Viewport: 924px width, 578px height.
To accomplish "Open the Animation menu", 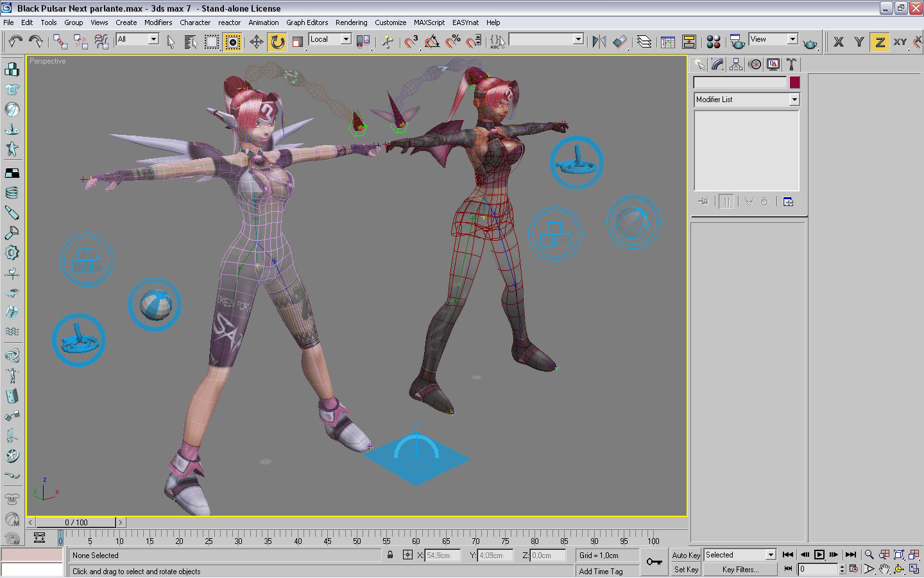I will click(x=264, y=22).
